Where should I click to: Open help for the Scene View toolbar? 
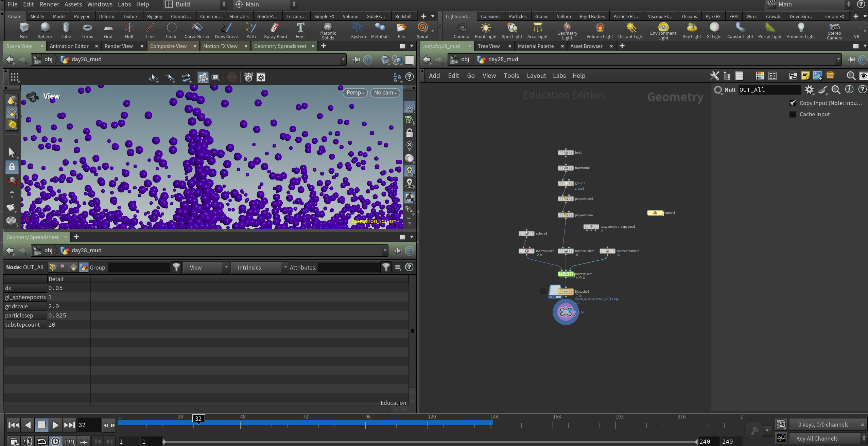(x=410, y=77)
